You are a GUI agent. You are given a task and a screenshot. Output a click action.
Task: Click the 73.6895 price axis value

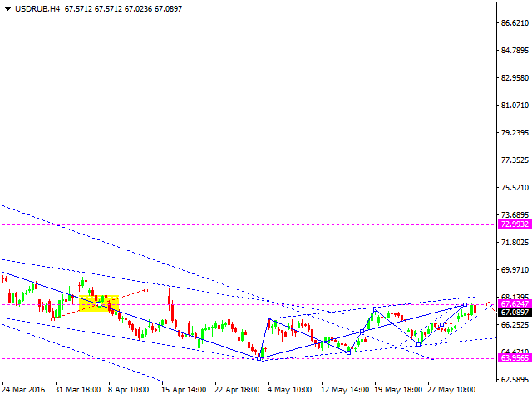click(x=515, y=214)
